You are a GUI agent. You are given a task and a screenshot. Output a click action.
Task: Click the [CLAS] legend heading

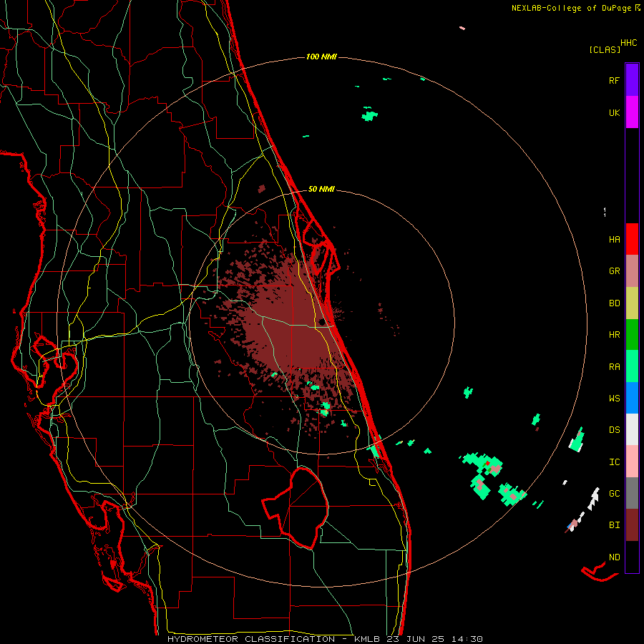pos(605,49)
